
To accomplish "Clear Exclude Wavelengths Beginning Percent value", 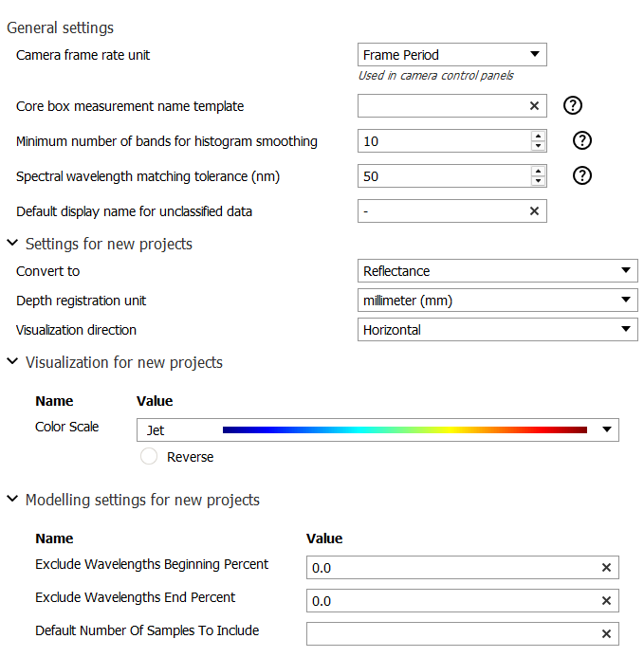I will (x=606, y=568).
